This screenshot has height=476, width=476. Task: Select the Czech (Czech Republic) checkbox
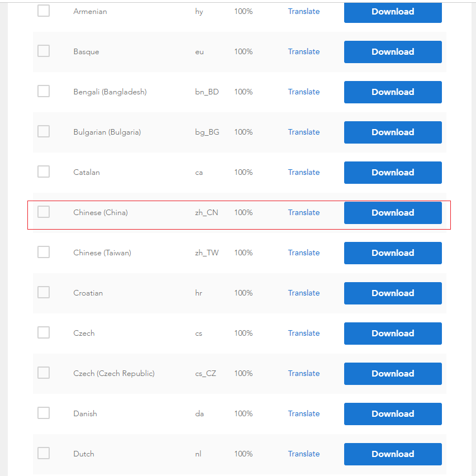click(44, 373)
